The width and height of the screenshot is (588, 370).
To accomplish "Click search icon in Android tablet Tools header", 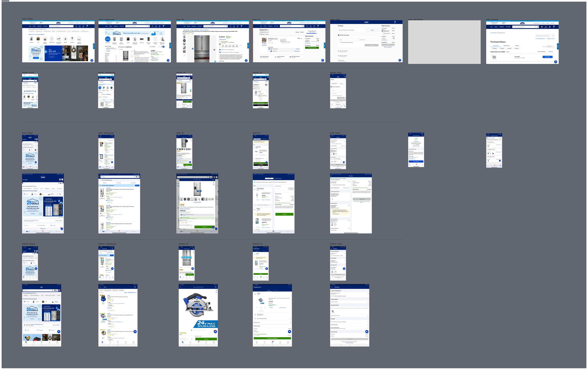I will pos(135,287).
